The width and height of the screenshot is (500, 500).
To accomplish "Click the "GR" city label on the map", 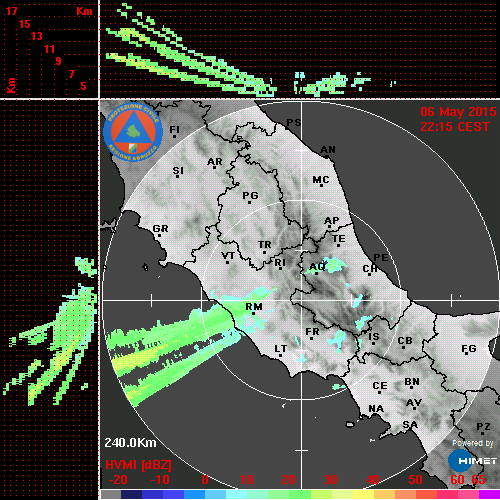I will [x=160, y=229].
